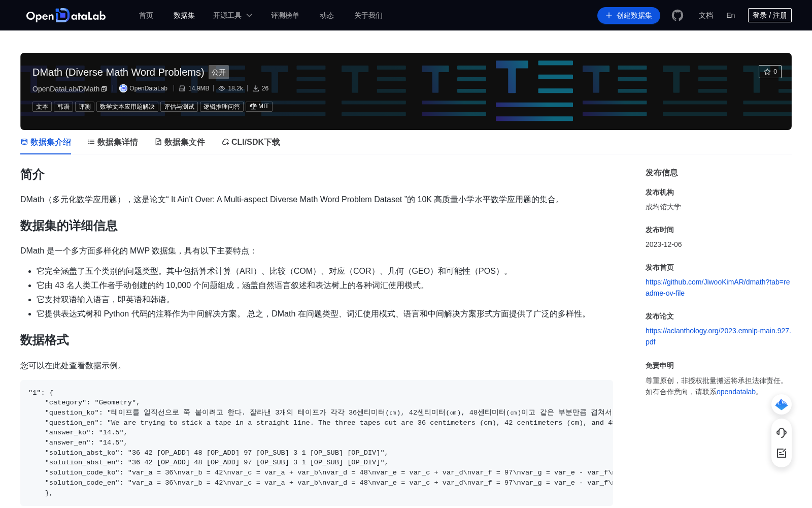Click the 登录 / 注册 button

770,15
